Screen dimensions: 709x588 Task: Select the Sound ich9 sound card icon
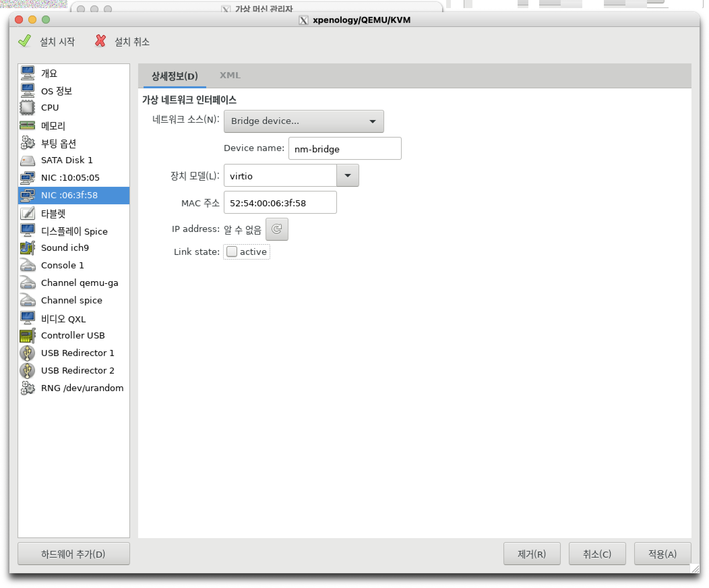27,248
